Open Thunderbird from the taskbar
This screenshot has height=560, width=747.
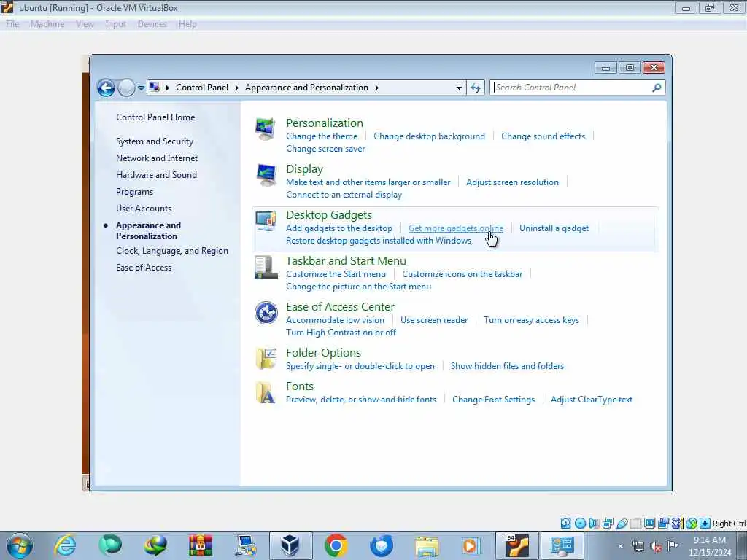pyautogui.click(x=382, y=545)
